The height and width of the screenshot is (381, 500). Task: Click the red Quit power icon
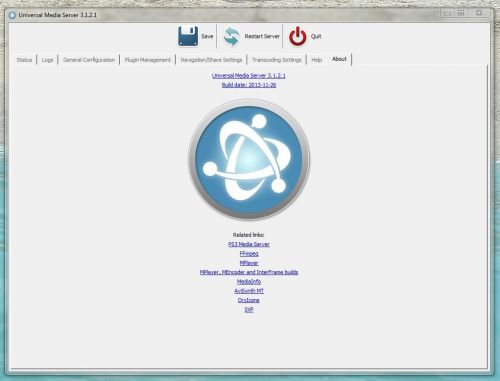tap(297, 36)
